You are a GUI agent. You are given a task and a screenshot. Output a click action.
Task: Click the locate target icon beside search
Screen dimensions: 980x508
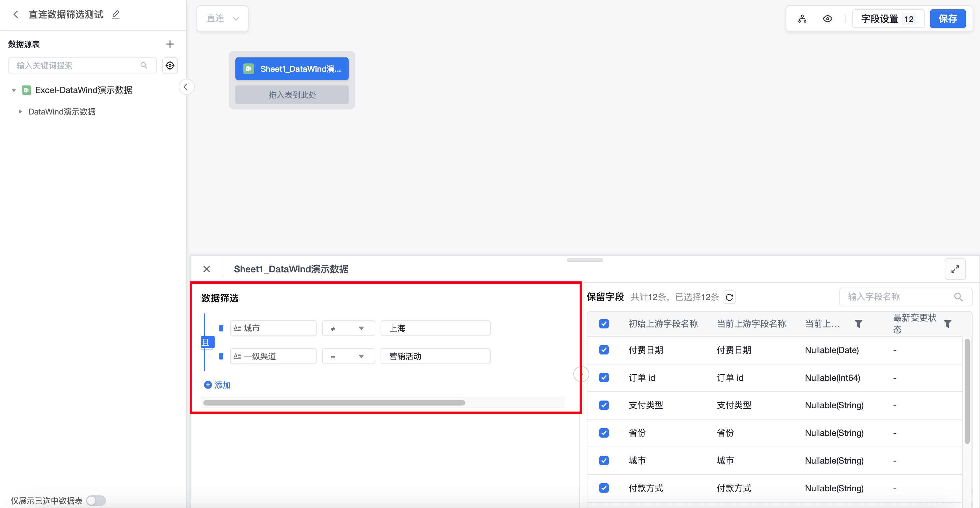pos(170,65)
